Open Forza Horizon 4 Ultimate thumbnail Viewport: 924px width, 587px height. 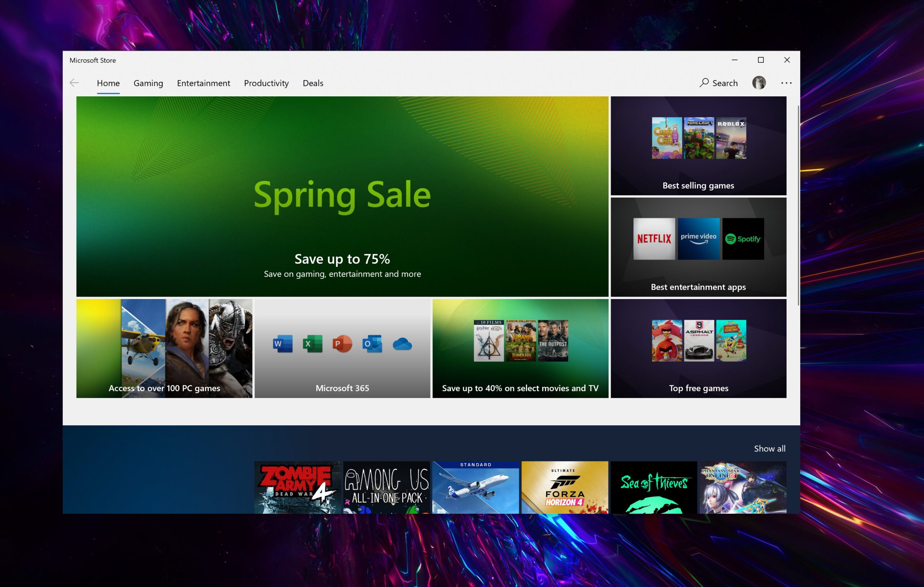565,487
